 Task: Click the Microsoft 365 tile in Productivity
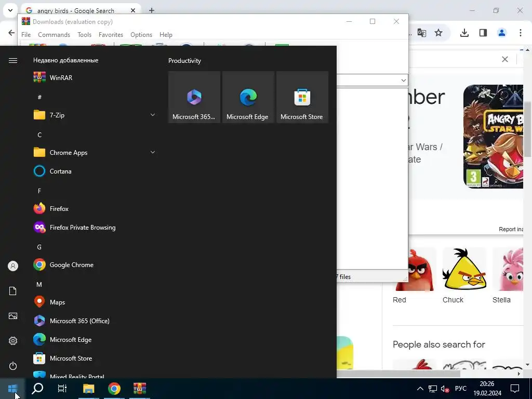(194, 97)
